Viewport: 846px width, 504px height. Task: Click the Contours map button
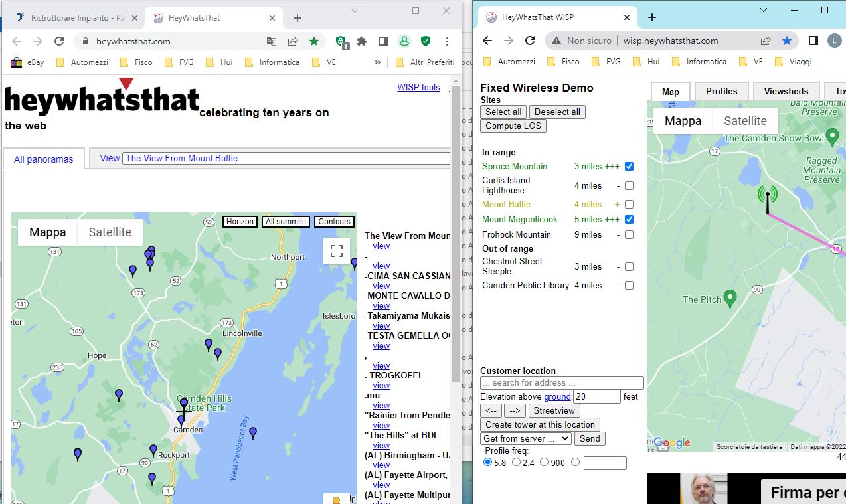pyautogui.click(x=334, y=222)
